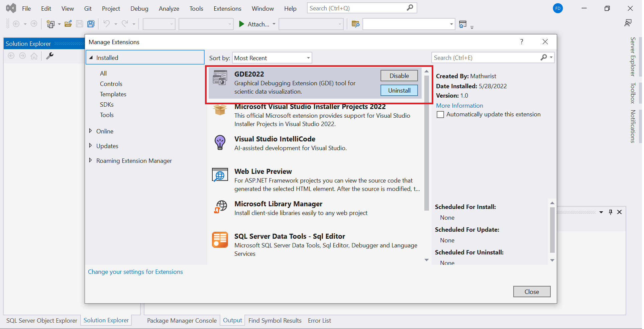Open the Find Symbol Results tab
Screen dimensions: 644x329
(x=275, y=320)
